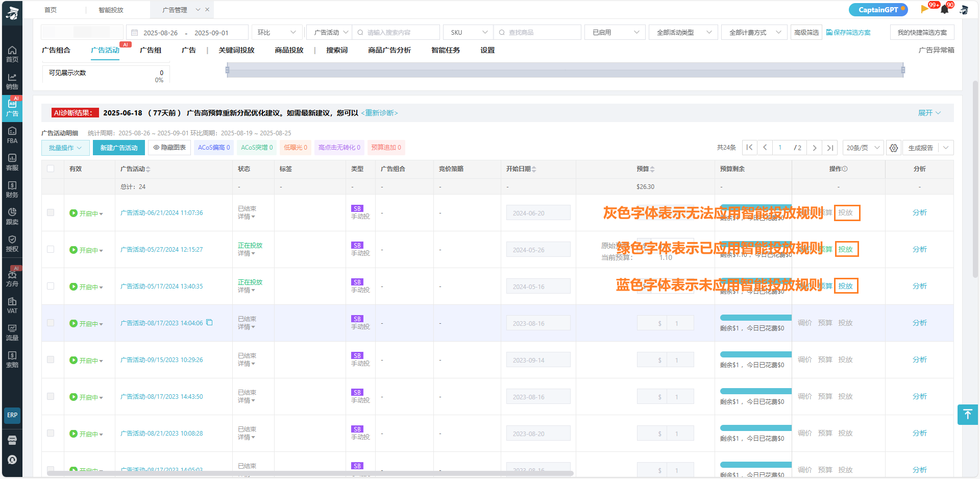Open the 20条/页 page size dropdown
This screenshot has height=479, width=980.
(x=863, y=148)
